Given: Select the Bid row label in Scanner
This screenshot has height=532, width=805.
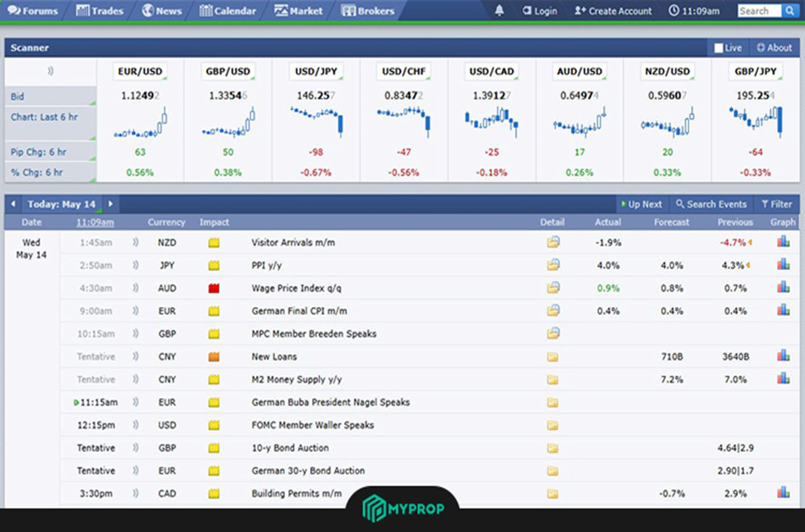Looking at the screenshot, I should (x=50, y=96).
